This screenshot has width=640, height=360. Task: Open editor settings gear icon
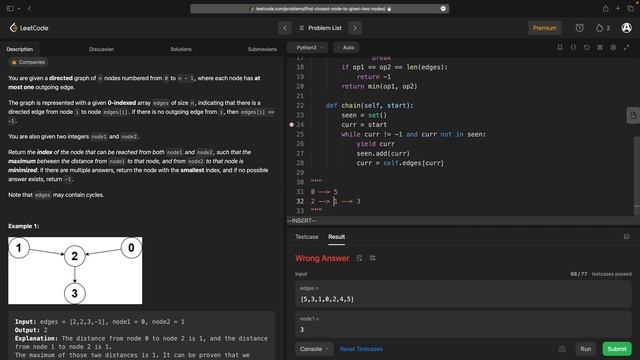click(x=613, y=47)
